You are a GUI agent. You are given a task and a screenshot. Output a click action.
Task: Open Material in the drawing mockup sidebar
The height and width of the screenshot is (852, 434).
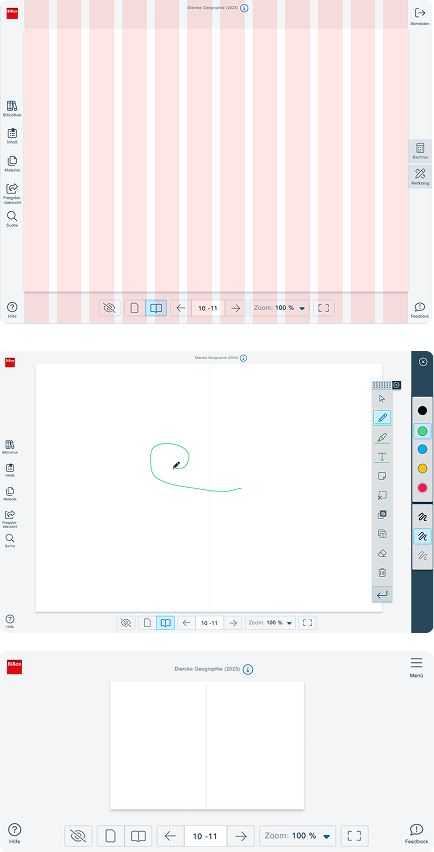pos(10,493)
